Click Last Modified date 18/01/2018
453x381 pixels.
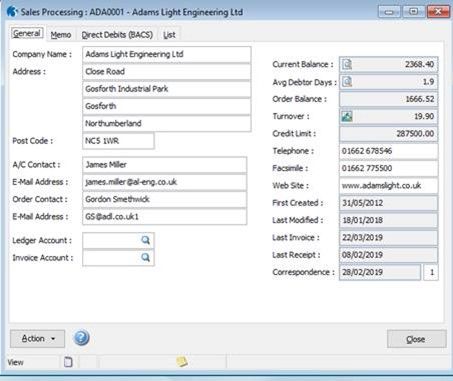389,220
